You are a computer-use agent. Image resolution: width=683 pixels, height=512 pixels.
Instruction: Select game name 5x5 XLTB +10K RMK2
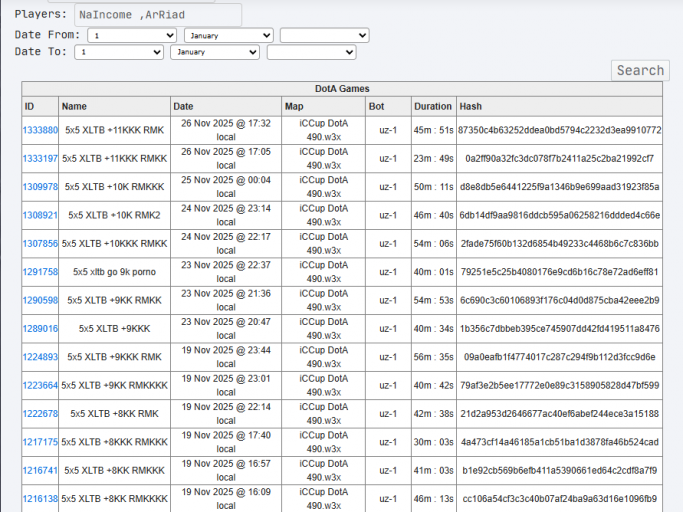tap(115, 215)
